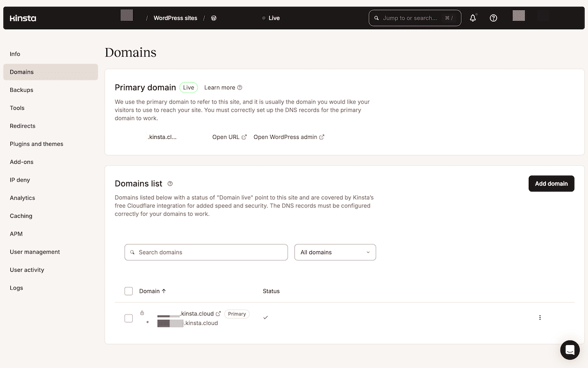This screenshot has width=588, height=368.
Task: Open the kebab menu for the domain row
Action: click(540, 317)
